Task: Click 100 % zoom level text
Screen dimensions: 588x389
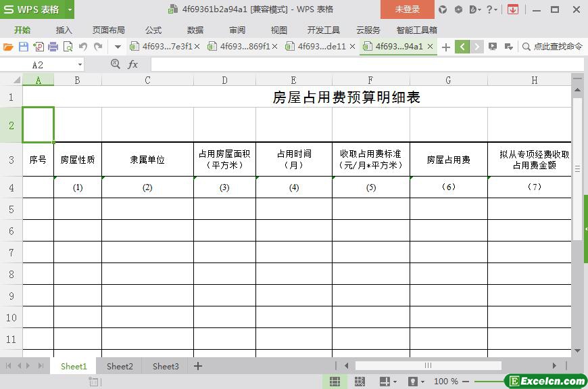Action: [x=446, y=382]
